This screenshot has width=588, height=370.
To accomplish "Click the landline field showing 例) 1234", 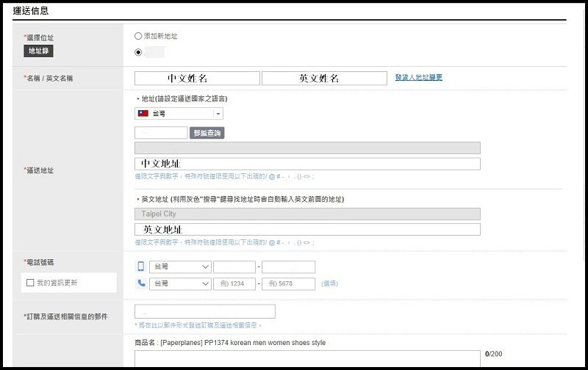I will coord(234,283).
